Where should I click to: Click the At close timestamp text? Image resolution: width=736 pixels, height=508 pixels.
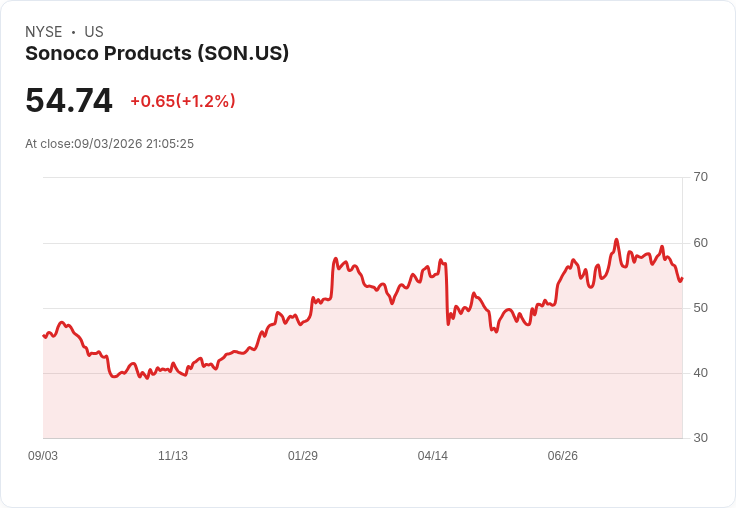pos(109,144)
